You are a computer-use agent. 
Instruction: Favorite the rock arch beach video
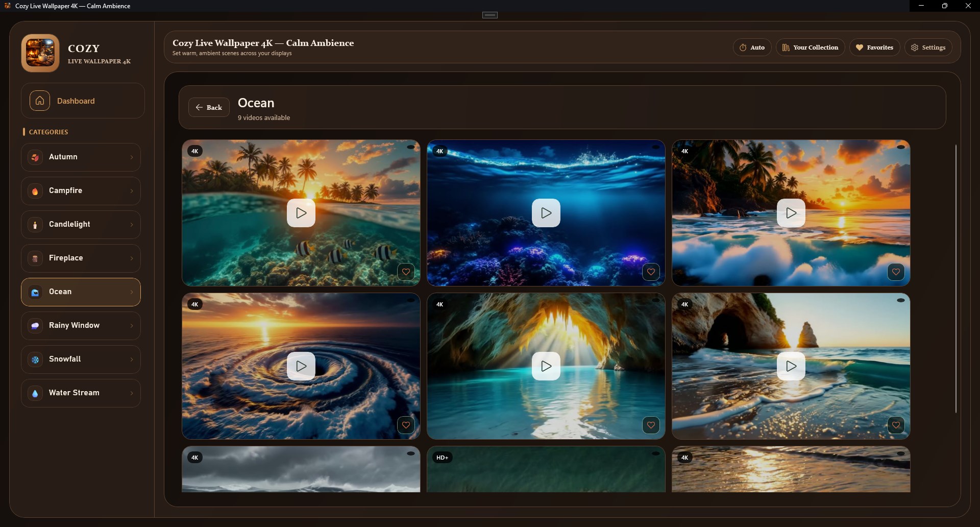pos(896,425)
